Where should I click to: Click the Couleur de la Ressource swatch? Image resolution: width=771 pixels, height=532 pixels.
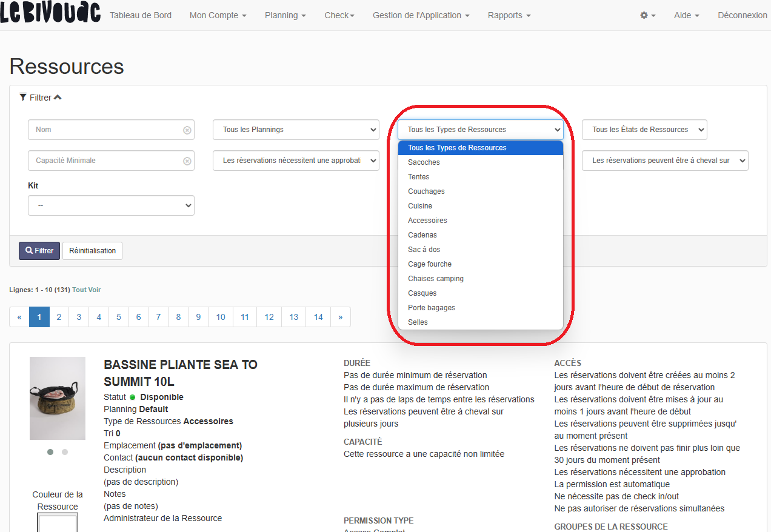pyautogui.click(x=58, y=523)
